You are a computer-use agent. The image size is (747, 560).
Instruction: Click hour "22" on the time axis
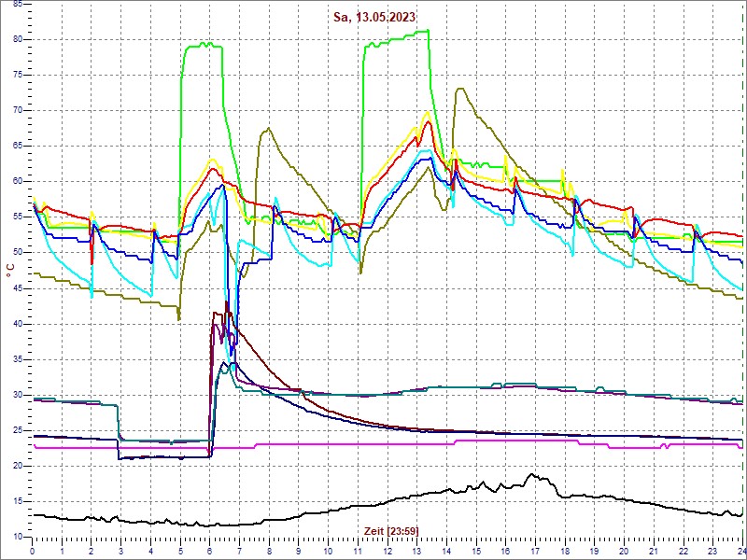684,551
